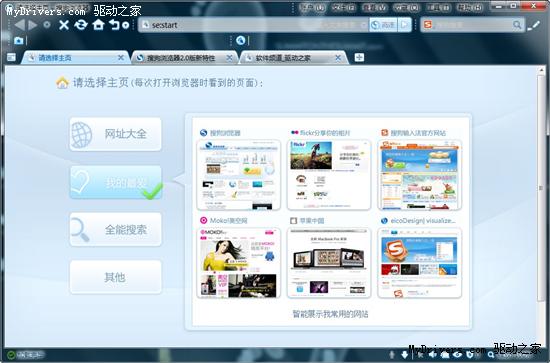The width and height of the screenshot is (550, 363).
Task: Click the caption 智能展示我常用的网站
Action: click(330, 314)
